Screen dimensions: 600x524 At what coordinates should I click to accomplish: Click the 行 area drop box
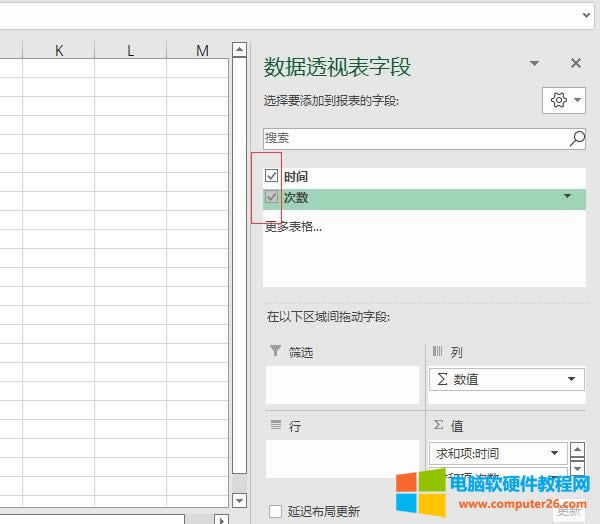(x=342, y=458)
